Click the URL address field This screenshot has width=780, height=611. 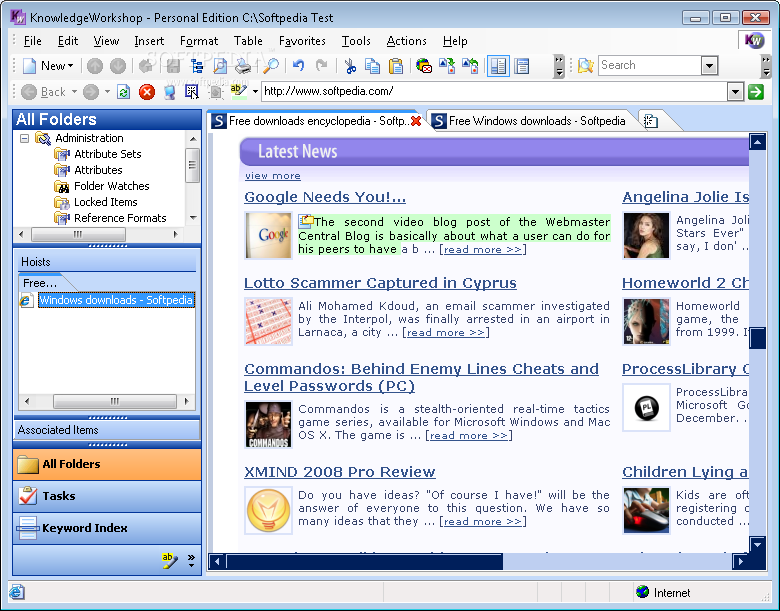[494, 91]
